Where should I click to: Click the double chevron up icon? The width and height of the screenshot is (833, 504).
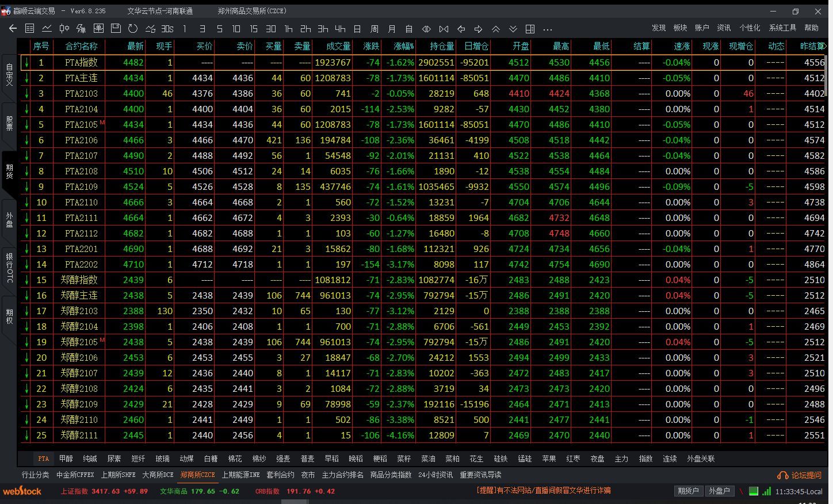coord(496,29)
